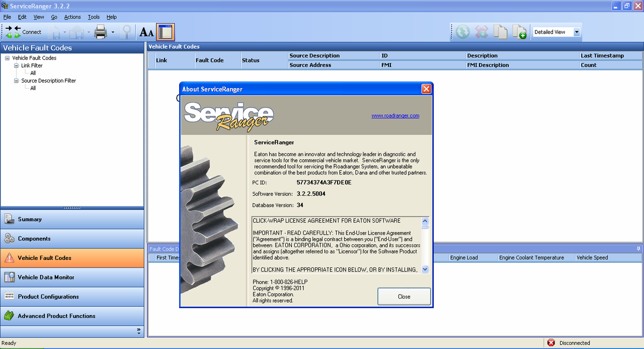The image size is (644, 349).
Task: Select the Vehicle Fault Codes navigation button
Action: (72, 258)
